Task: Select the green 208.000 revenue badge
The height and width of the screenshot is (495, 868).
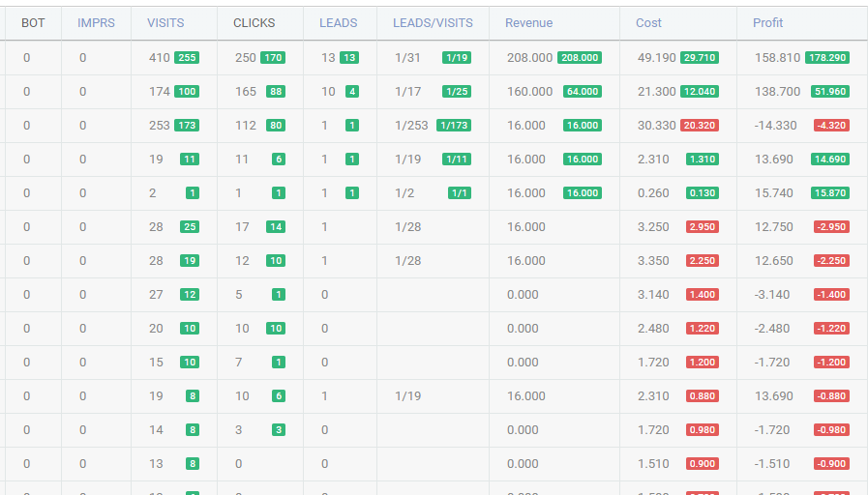Action: click(579, 58)
